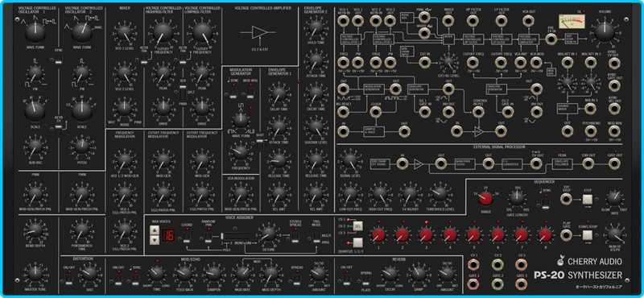The width and height of the screenshot is (644, 298).
Task: Click the KYBD CV OUT jack
Action: point(614,63)
